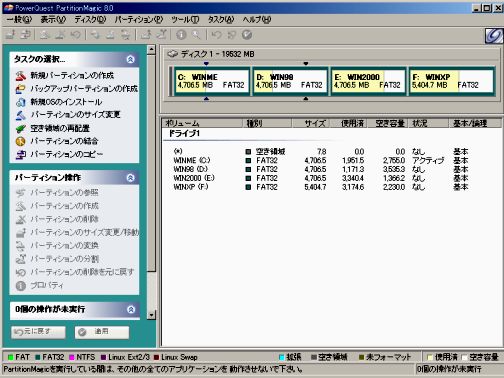Click the Create partition toolbar icon
This screenshot has height=378, width=504.
[x=45, y=35]
